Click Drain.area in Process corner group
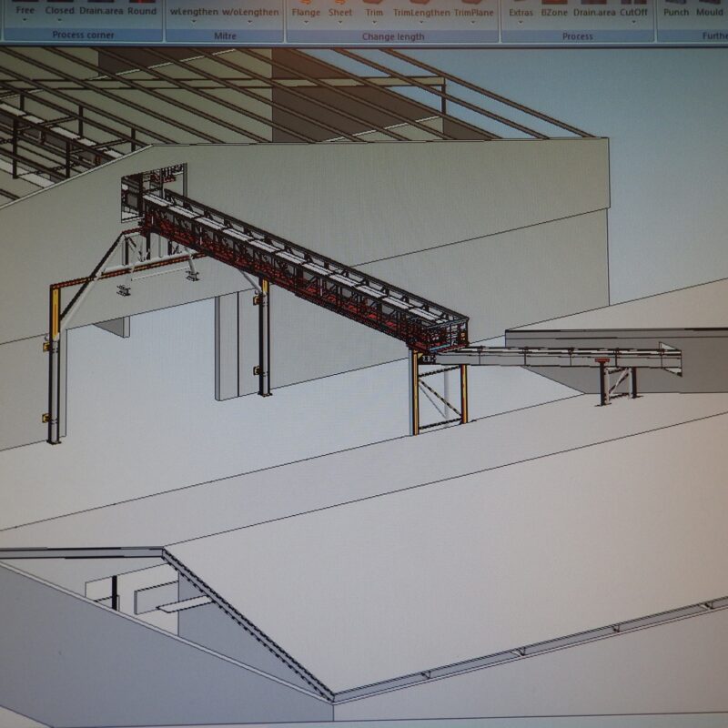 pyautogui.click(x=101, y=10)
